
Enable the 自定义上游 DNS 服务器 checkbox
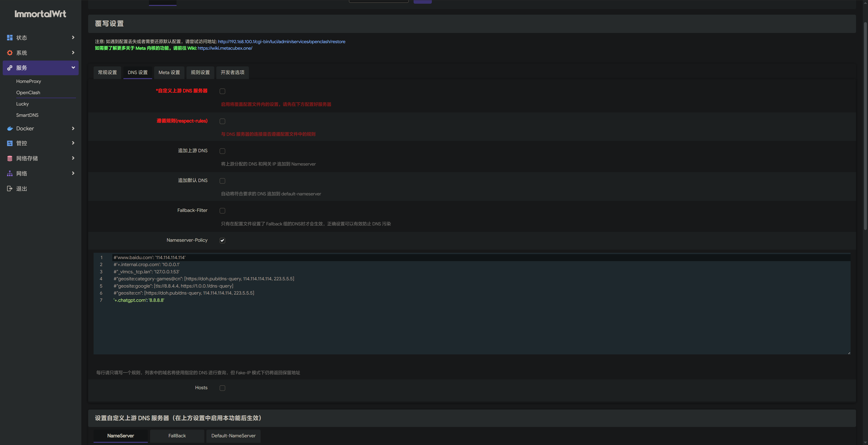[222, 91]
